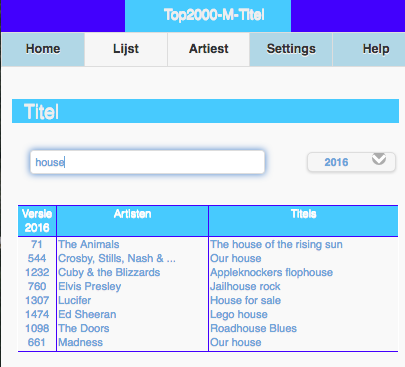The height and width of the screenshot is (367, 405).
Task: Open artist link The Animals
Action: tap(89, 244)
